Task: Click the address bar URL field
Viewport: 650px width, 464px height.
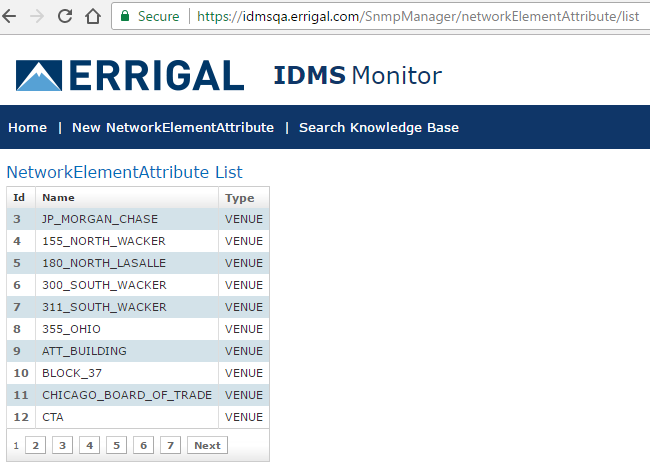Action: pyautogui.click(x=420, y=16)
